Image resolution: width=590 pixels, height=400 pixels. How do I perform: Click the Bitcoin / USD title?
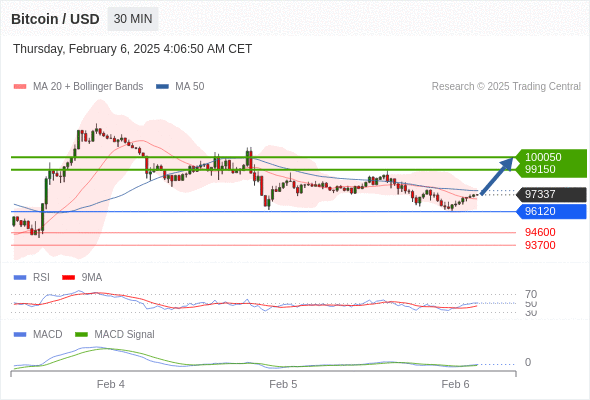tap(55, 19)
